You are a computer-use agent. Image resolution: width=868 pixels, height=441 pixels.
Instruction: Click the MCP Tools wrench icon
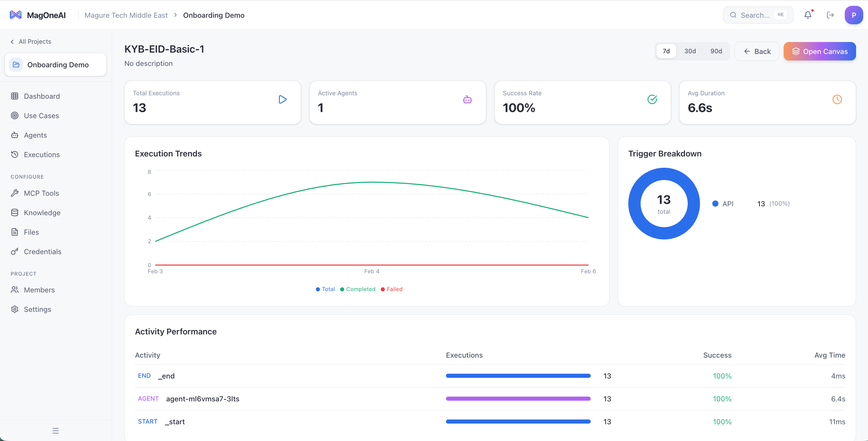tap(15, 193)
